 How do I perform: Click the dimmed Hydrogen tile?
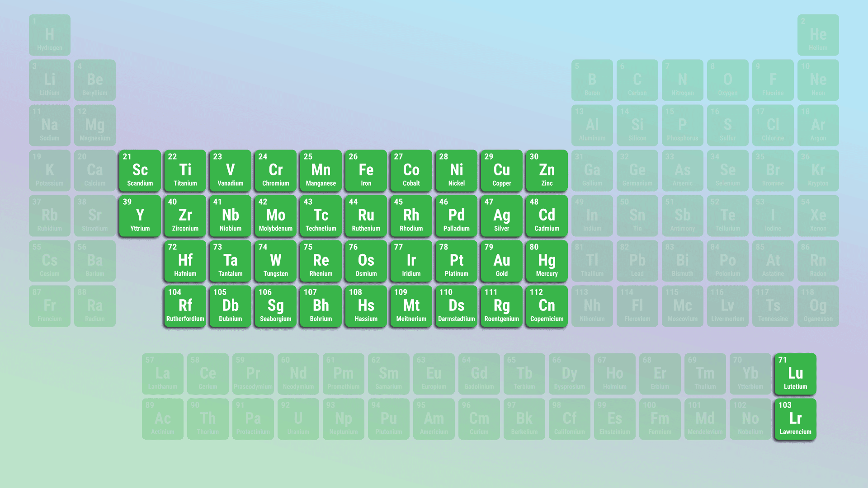click(x=49, y=35)
